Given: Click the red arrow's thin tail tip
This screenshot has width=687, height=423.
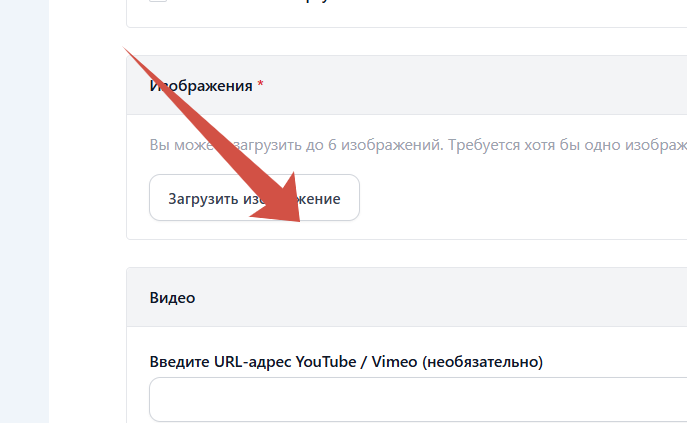Looking at the screenshot, I should [x=127, y=48].
